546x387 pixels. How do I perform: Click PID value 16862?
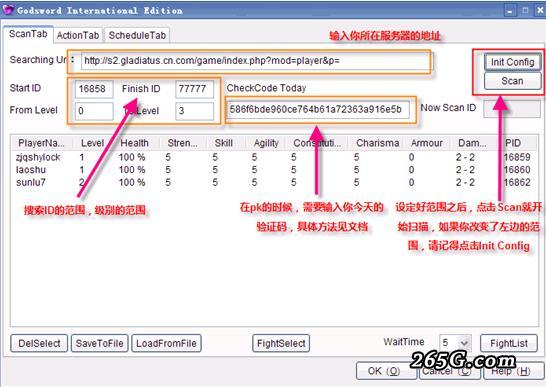pyautogui.click(x=517, y=183)
